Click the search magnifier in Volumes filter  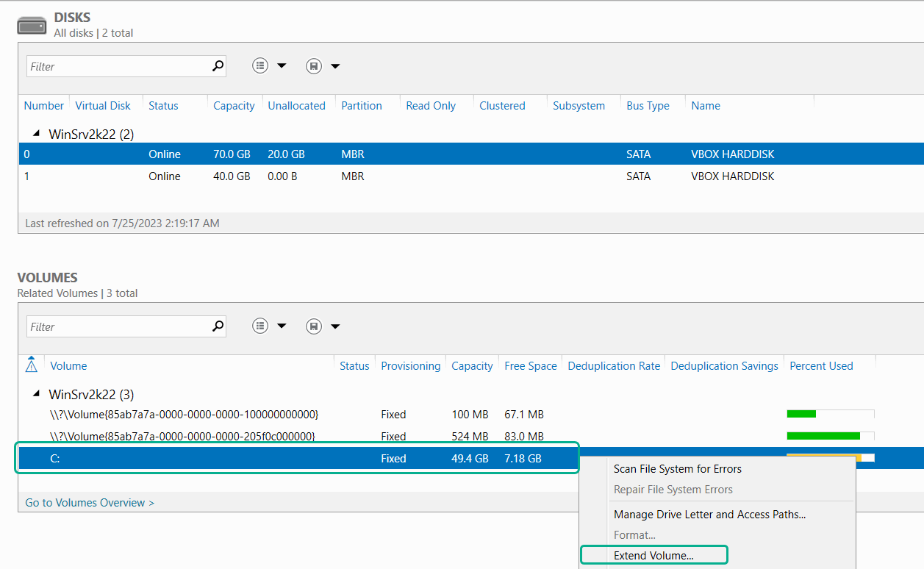pos(218,326)
